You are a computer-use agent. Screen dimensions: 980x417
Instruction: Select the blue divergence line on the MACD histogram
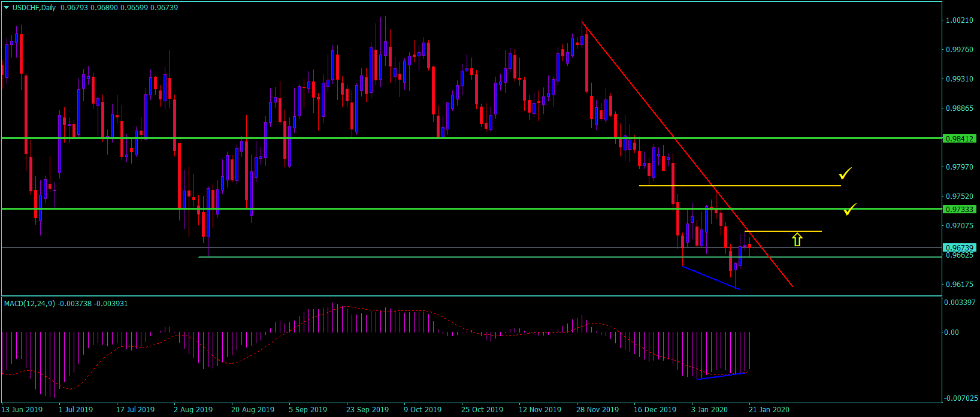(x=721, y=376)
